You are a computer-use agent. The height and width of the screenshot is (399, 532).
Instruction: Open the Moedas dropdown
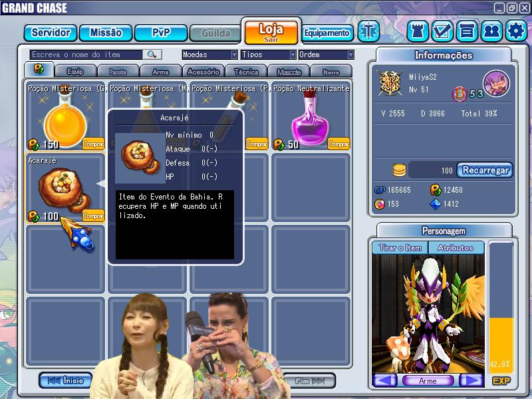coord(209,55)
